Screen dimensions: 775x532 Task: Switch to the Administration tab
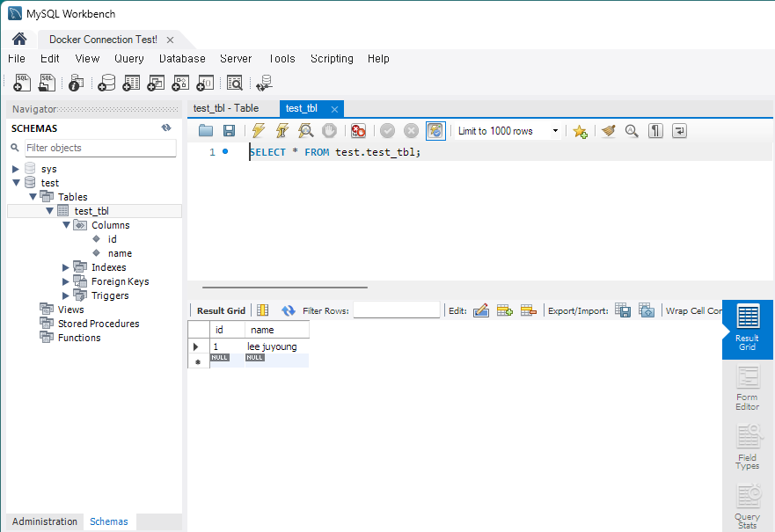coord(45,521)
